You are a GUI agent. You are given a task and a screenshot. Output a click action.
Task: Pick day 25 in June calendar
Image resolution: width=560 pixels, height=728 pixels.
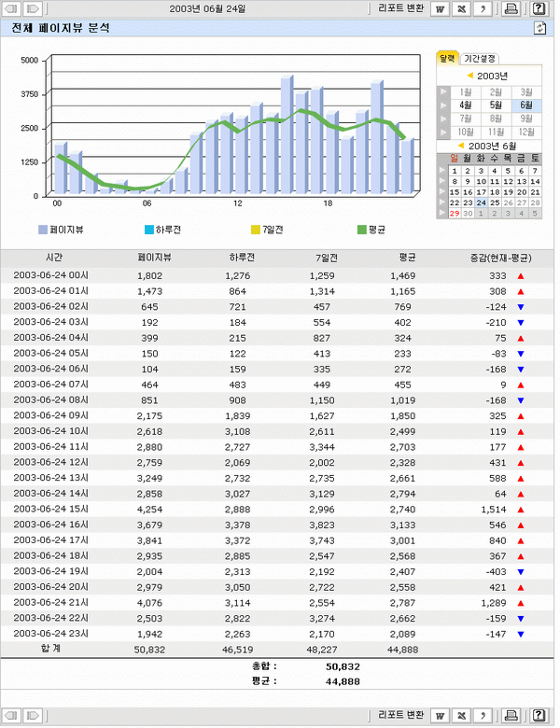coord(495,203)
